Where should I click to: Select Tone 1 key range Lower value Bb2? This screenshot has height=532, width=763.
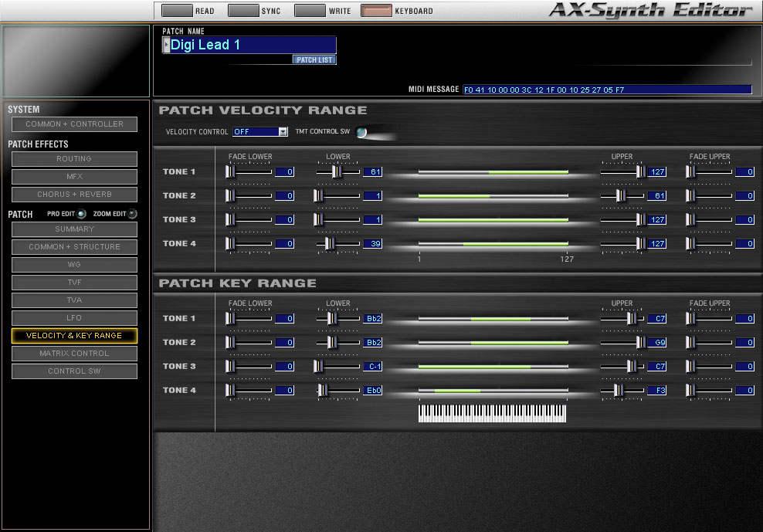coord(373,318)
